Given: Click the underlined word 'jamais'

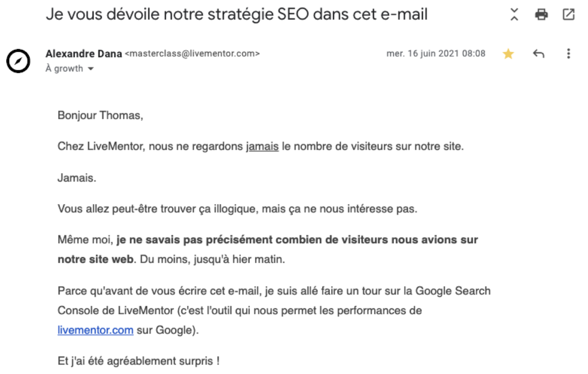Looking at the screenshot, I should coord(262,147).
